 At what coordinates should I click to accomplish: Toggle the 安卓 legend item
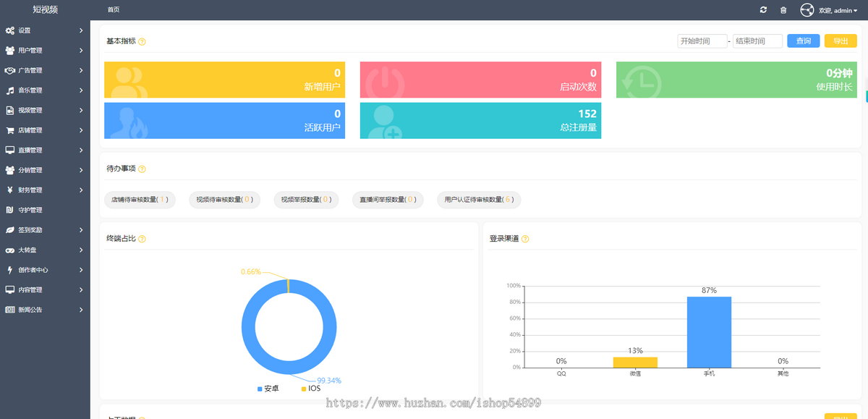click(x=268, y=389)
